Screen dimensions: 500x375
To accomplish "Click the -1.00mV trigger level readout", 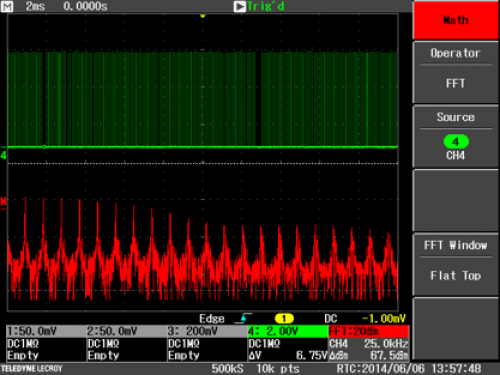I will (384, 319).
